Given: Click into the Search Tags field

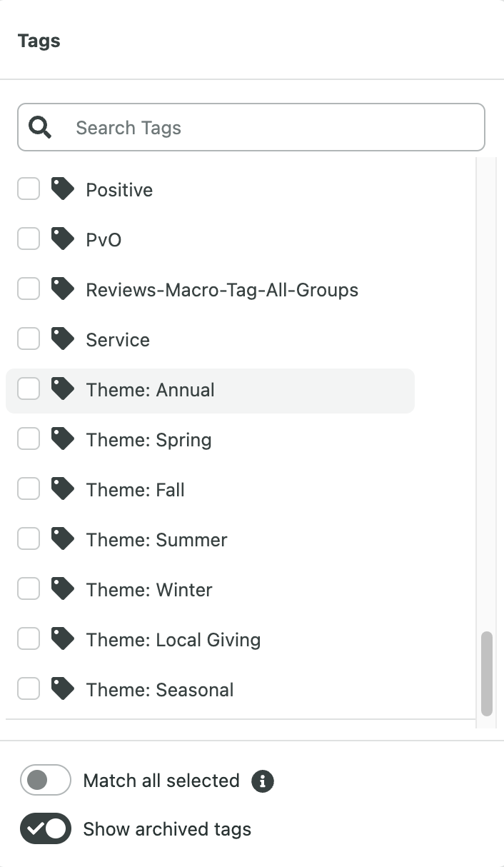Looking at the screenshot, I should coord(251,127).
